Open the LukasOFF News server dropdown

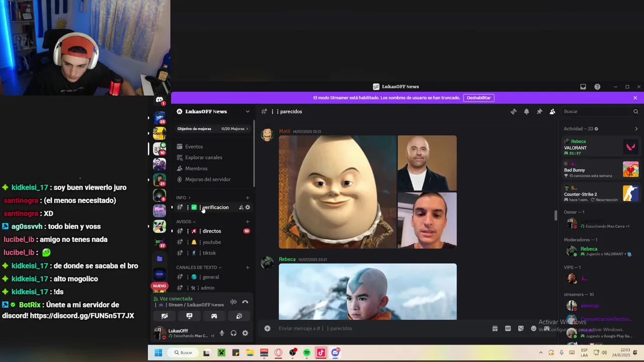coord(248,112)
